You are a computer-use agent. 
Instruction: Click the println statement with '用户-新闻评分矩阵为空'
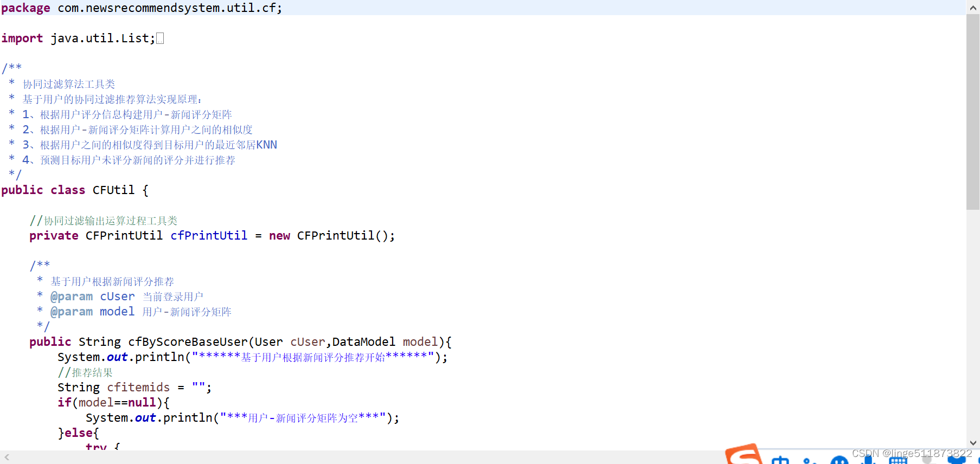242,418
